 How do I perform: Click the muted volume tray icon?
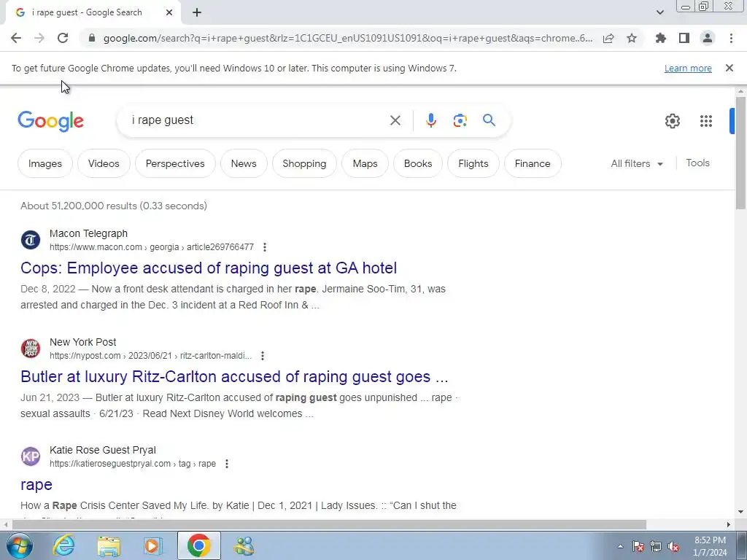click(x=673, y=547)
